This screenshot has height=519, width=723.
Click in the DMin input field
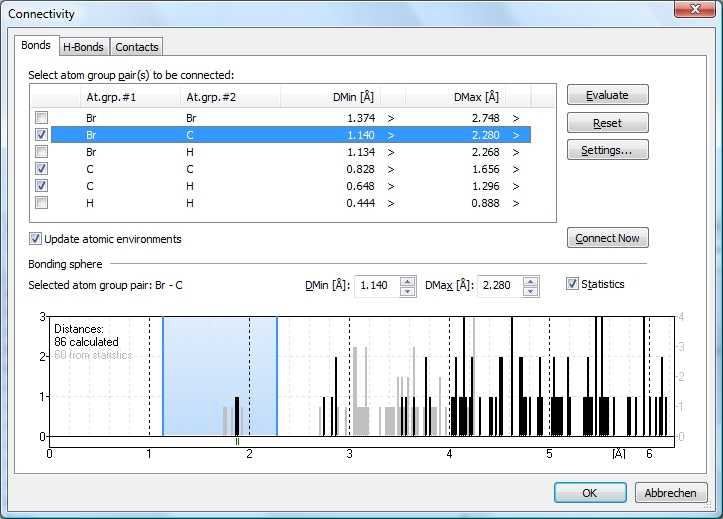pyautogui.click(x=376, y=286)
